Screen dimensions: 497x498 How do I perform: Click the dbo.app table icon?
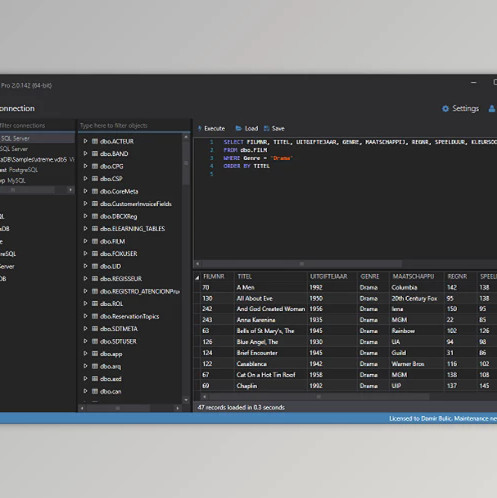tap(95, 354)
